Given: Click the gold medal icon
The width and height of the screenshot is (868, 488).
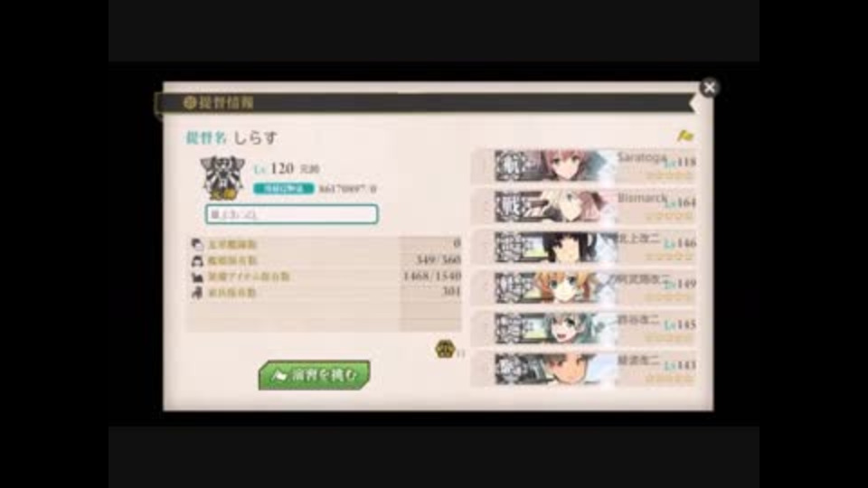Looking at the screenshot, I should (x=445, y=349).
